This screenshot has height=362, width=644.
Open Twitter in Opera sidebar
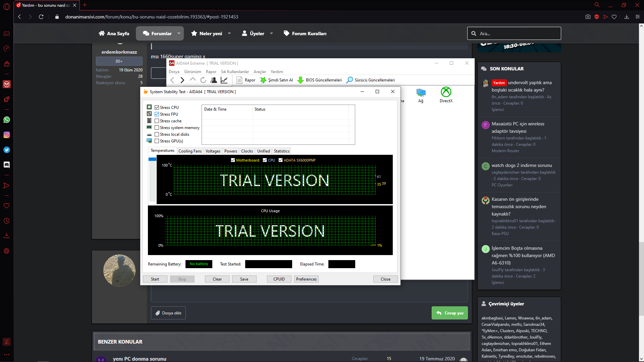pyautogui.click(x=7, y=150)
